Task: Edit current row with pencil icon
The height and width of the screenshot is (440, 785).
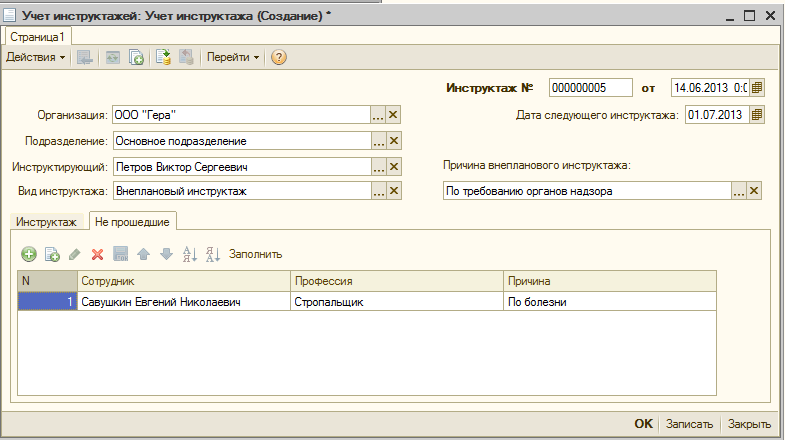Action: point(75,254)
